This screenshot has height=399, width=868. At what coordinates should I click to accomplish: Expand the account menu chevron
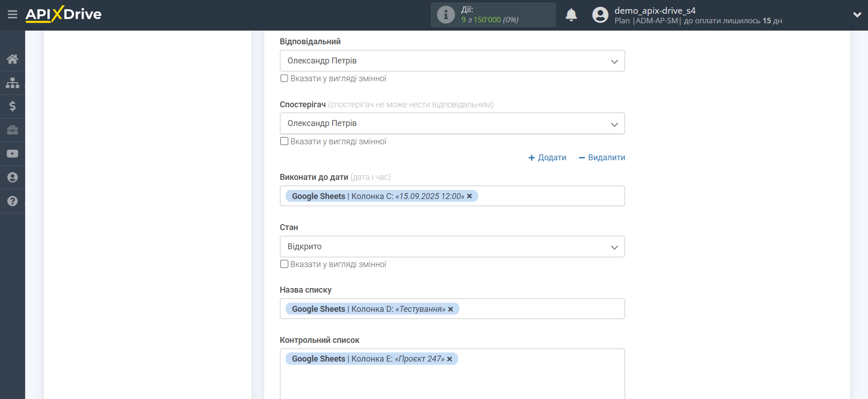point(857,15)
